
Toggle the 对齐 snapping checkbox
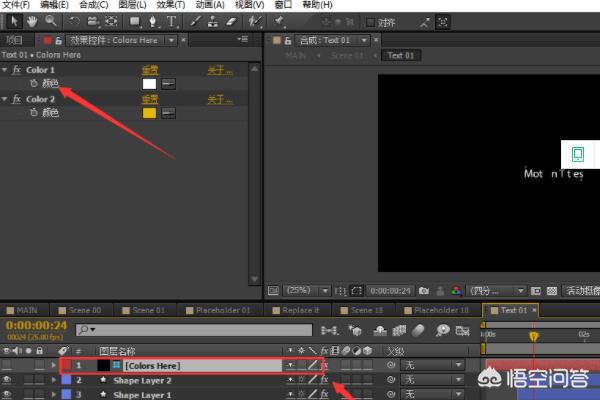[370, 21]
